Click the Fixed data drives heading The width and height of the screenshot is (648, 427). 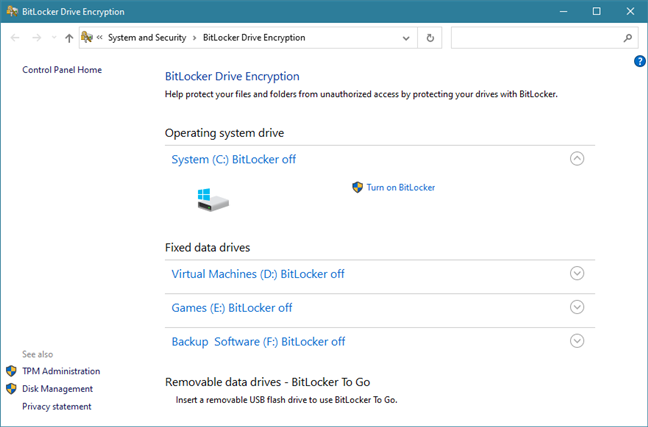coord(207,248)
